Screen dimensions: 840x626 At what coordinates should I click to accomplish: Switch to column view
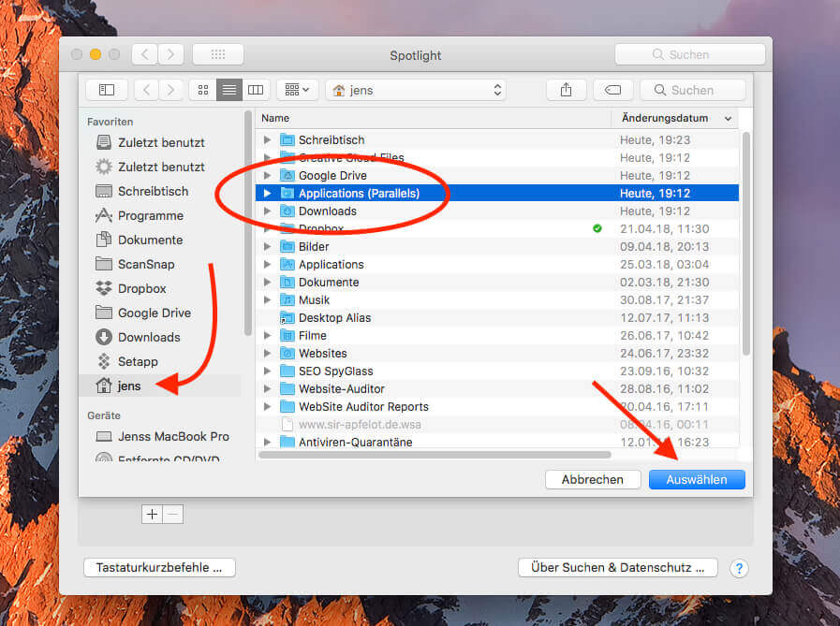point(256,90)
